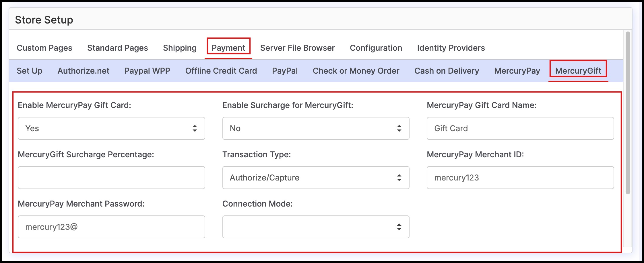Edit the MercuryPay Gift Card Name field
Image resolution: width=644 pixels, height=263 pixels.
[520, 128]
